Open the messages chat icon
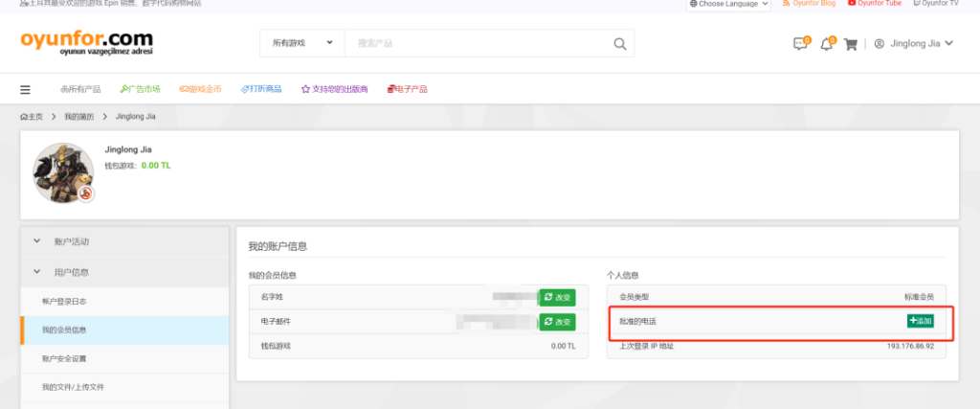The width and height of the screenshot is (980, 409). pyautogui.click(x=800, y=44)
